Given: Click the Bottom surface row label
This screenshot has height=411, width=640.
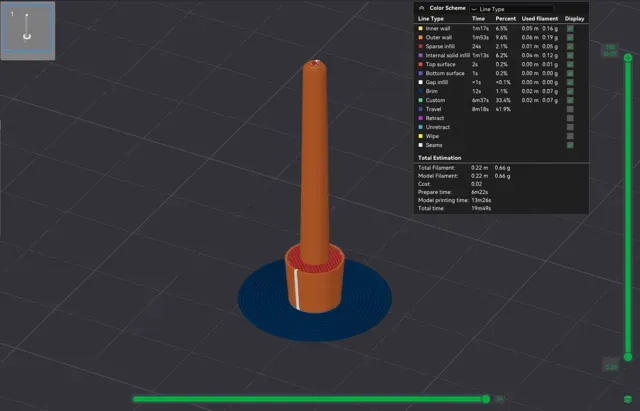Looking at the screenshot, I should tap(445, 73).
